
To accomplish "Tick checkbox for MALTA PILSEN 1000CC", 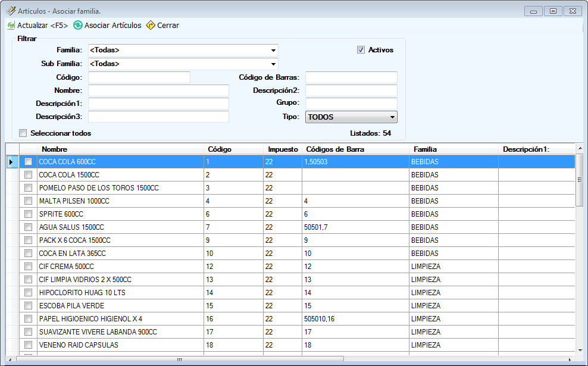I will [28, 201].
